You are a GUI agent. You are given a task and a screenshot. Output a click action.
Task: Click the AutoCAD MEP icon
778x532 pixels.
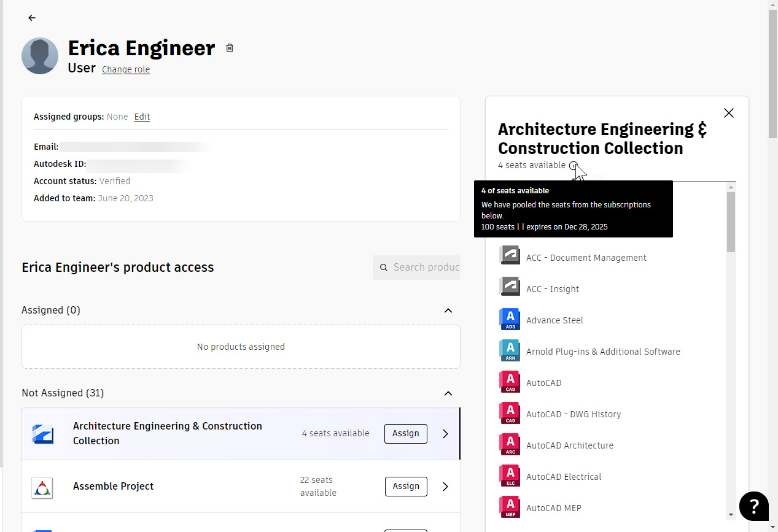point(510,507)
